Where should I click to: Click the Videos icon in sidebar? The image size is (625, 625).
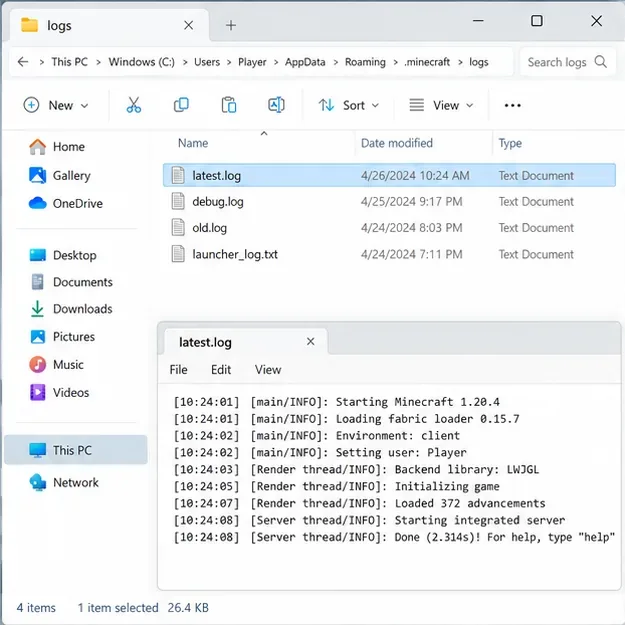coord(38,392)
